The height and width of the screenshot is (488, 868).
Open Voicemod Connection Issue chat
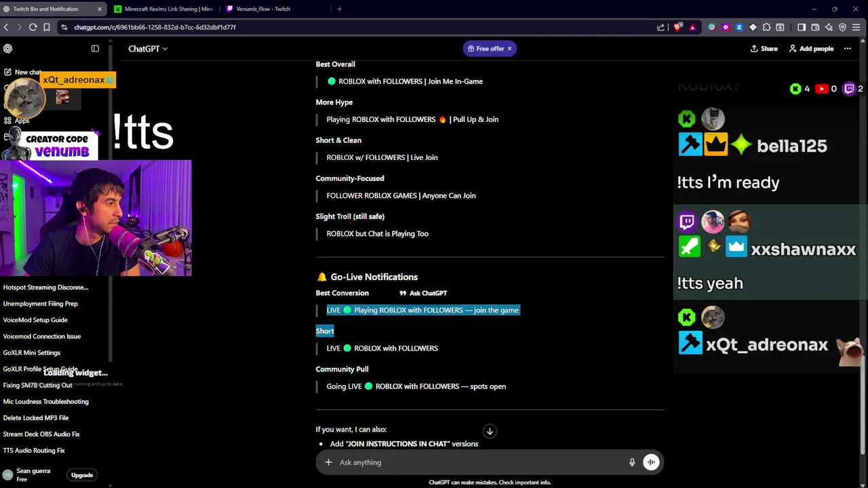tap(42, 336)
